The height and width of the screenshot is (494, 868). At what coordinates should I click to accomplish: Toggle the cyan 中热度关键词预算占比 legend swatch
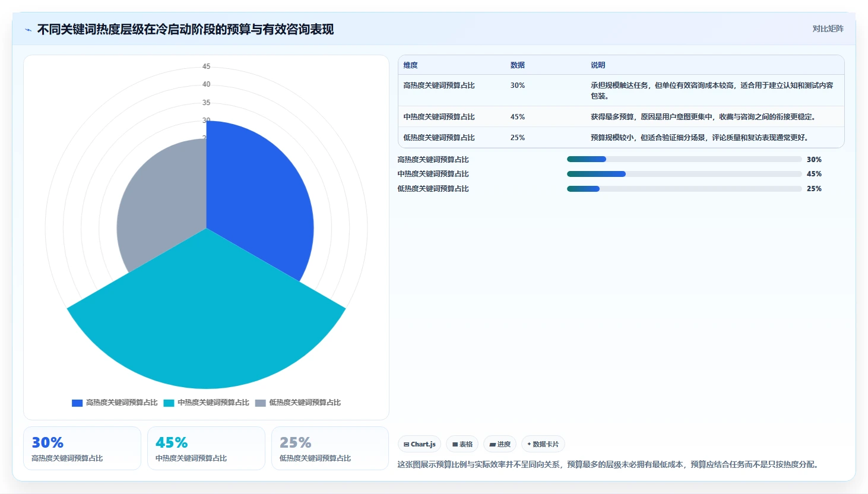[x=169, y=403]
